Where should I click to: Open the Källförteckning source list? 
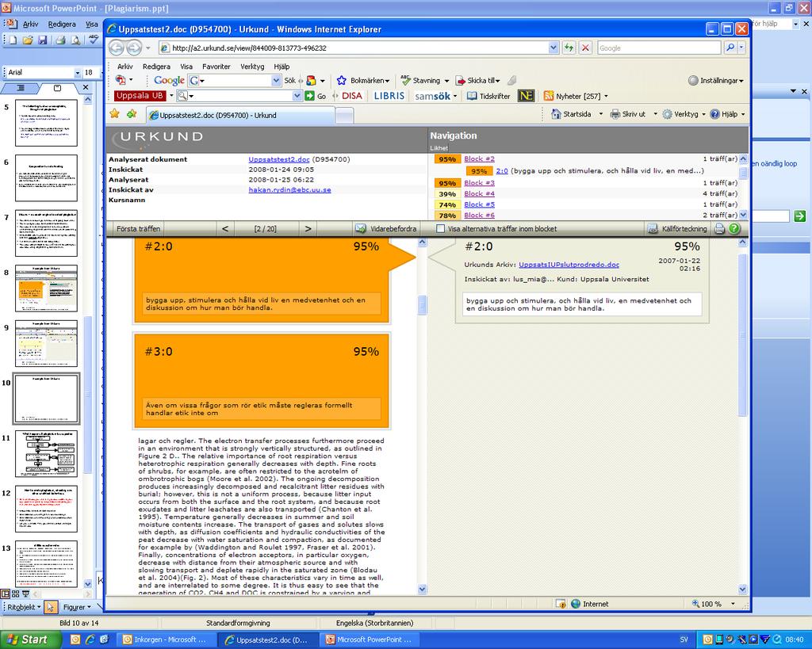[677, 228]
